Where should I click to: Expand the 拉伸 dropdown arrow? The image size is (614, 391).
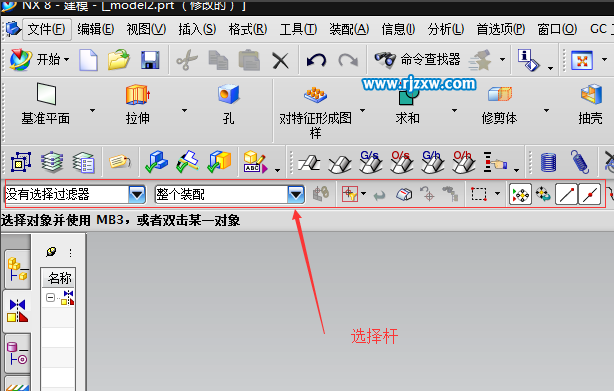click(x=184, y=111)
